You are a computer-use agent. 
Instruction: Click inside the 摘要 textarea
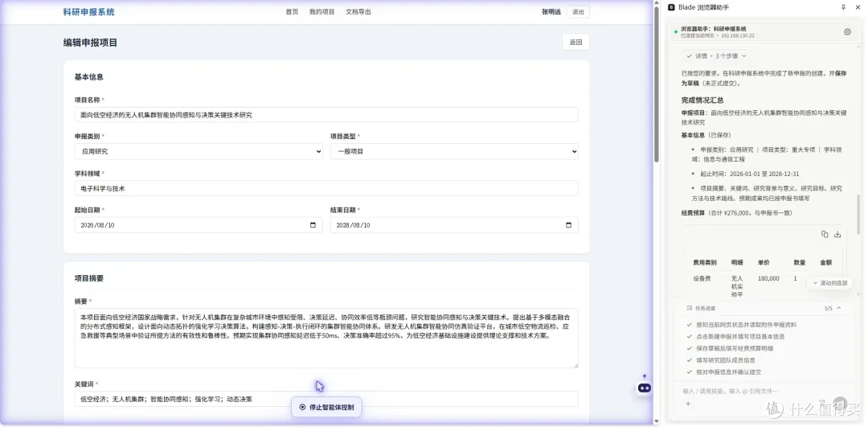tap(326, 339)
